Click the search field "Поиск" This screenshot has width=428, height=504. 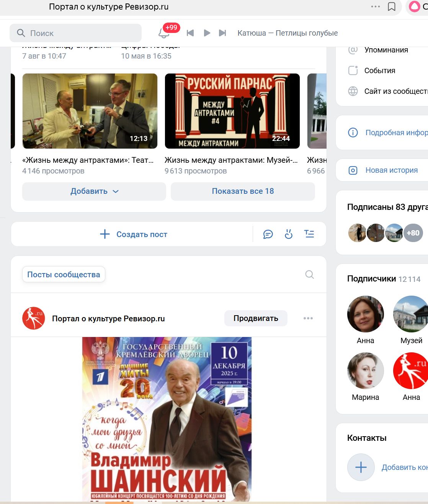click(75, 33)
